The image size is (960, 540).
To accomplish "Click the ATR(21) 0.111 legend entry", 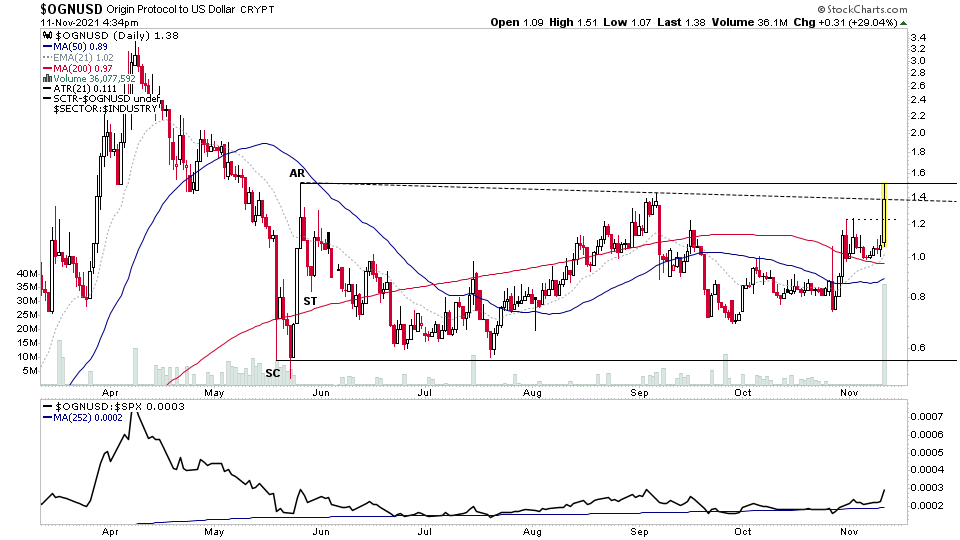I will click(80, 88).
